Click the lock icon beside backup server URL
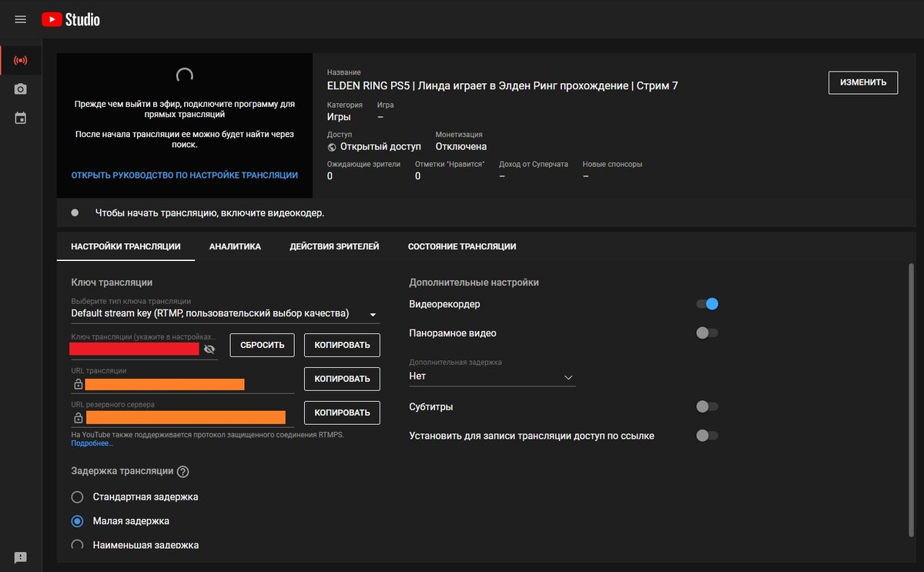924x572 pixels. 78,418
